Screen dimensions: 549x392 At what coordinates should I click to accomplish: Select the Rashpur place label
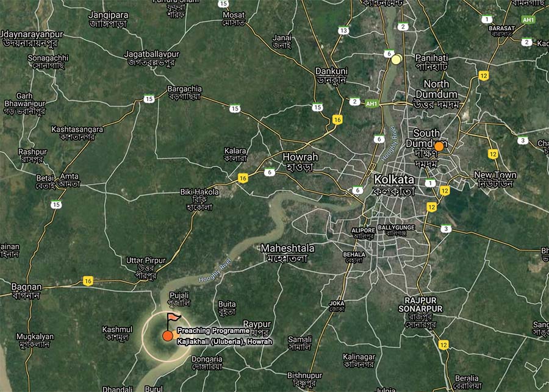tap(32, 155)
